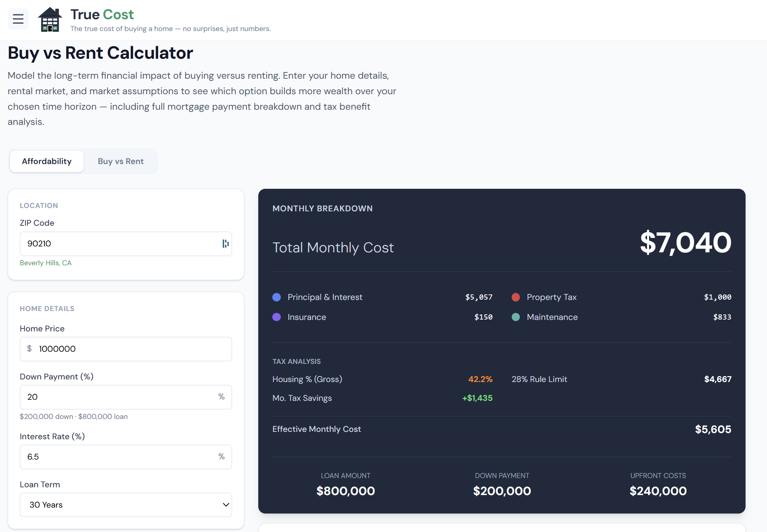Click the teal Maintenance dot
Viewport: 767px width, 532px height.
point(516,317)
